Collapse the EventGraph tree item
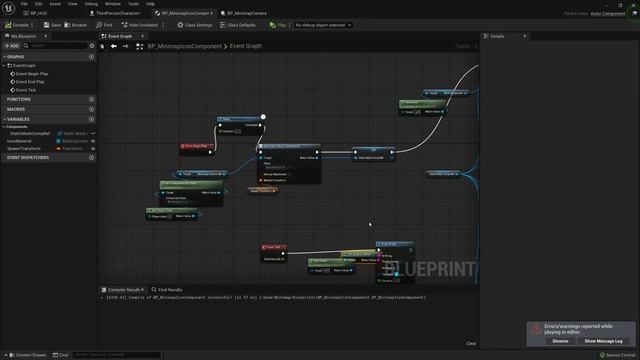 4,65
